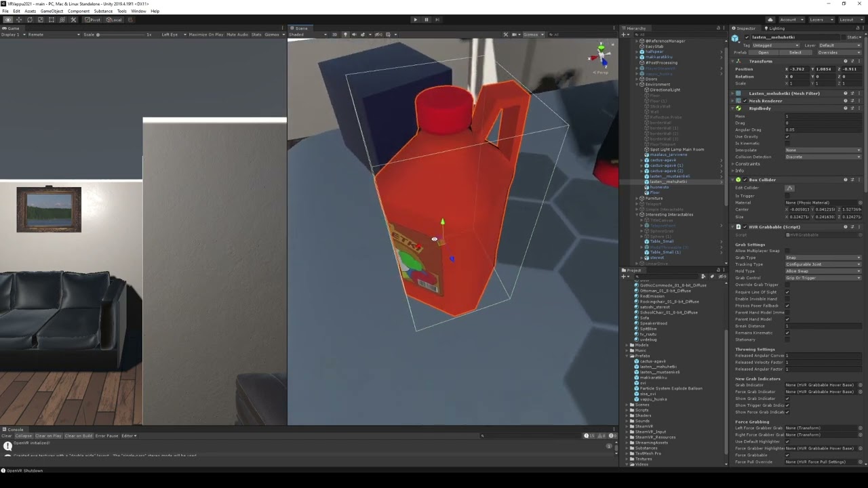
Task: Click the prefab Open button
Action: (764, 52)
